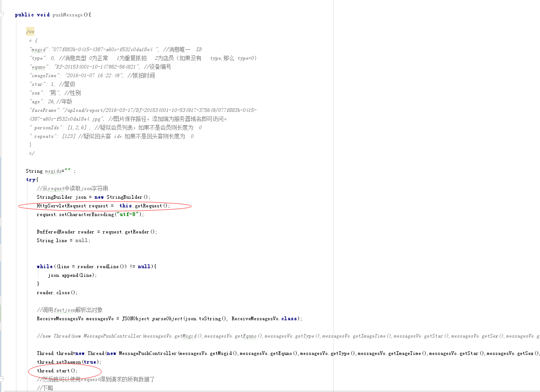Click 'reader.close();' statement
Viewport: 540px width, 392px height.
tap(57, 292)
